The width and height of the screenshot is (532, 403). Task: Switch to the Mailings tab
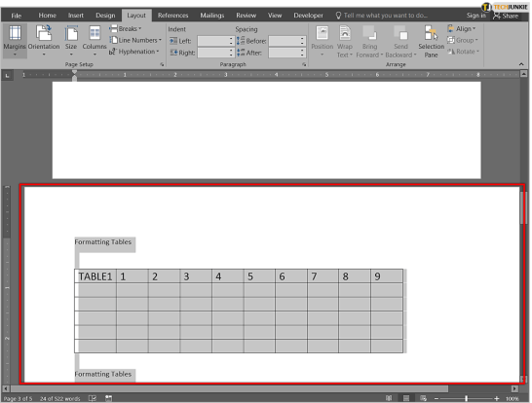(212, 16)
